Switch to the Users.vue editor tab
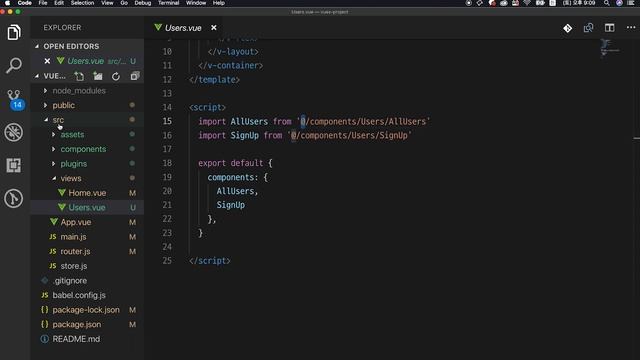Image resolution: width=640 pixels, height=360 pixels. point(183,28)
